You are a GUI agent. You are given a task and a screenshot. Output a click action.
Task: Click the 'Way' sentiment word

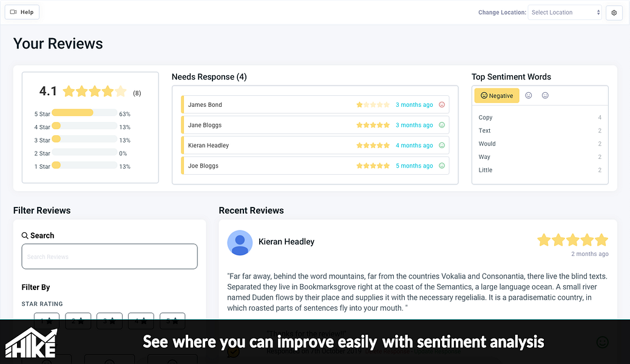[x=484, y=157]
